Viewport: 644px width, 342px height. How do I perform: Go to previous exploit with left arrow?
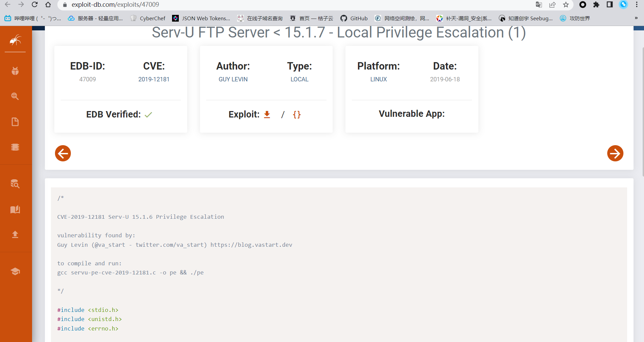63,153
